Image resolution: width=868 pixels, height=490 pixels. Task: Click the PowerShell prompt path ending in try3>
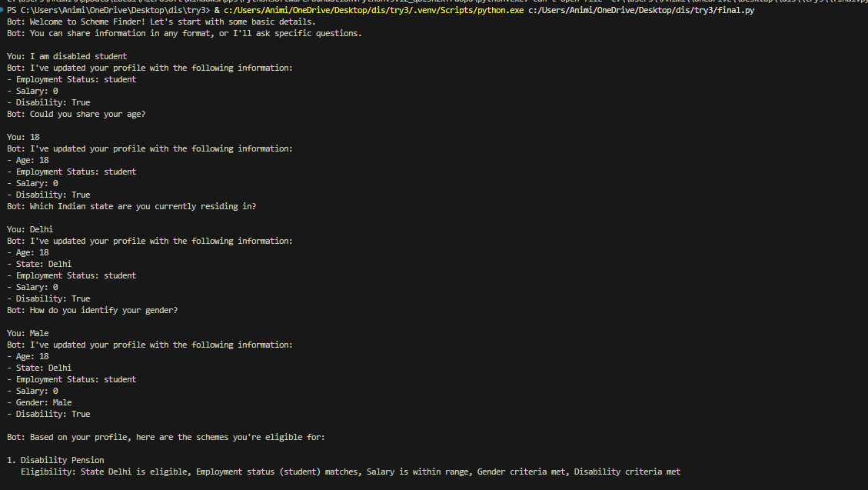click(x=108, y=10)
